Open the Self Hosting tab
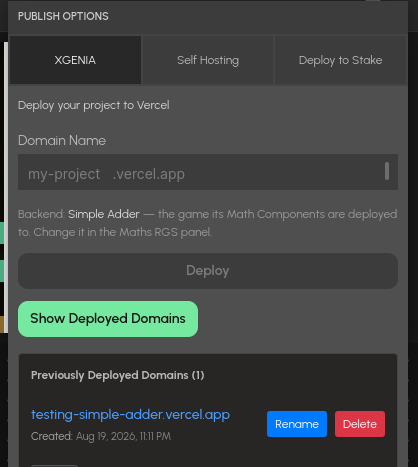Screen dimensions: 418x467 tap(208, 60)
